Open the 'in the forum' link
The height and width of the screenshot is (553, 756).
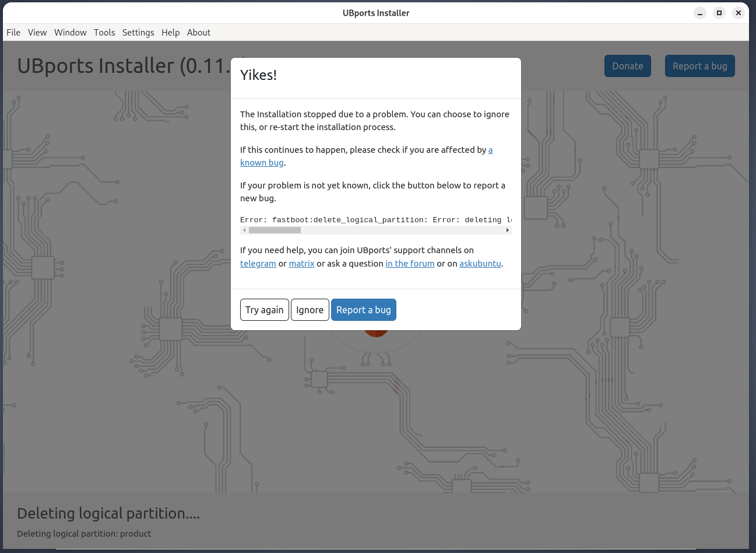[x=410, y=264]
